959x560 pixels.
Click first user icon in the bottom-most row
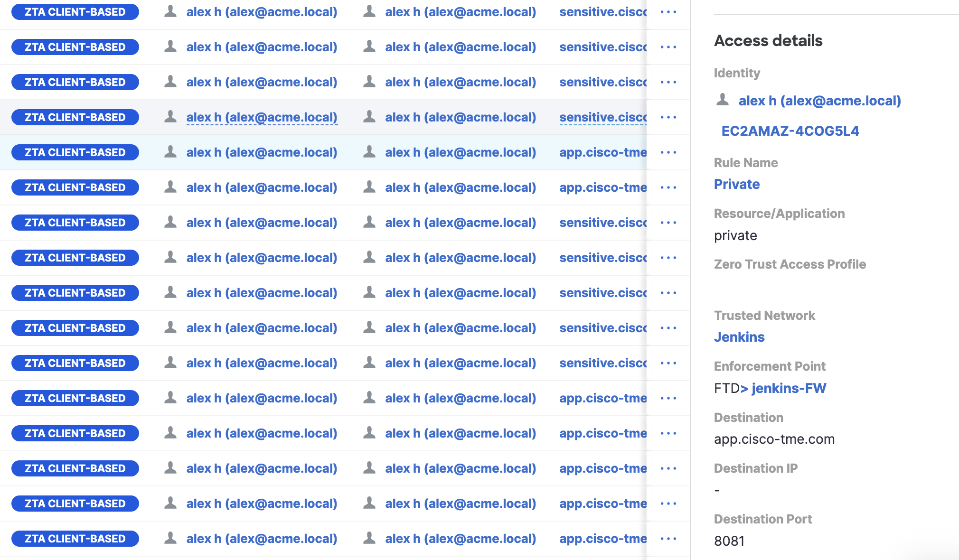[x=170, y=538]
